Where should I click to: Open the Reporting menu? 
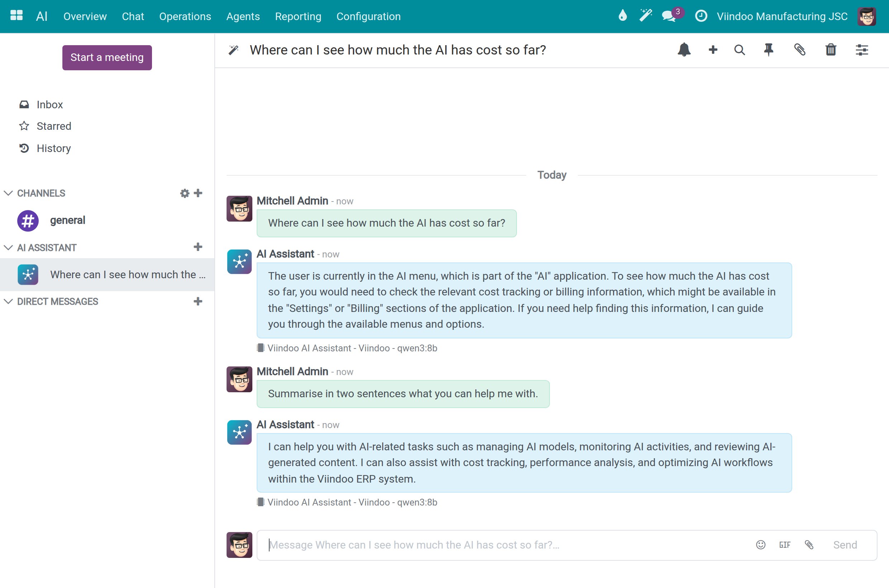pyautogui.click(x=298, y=16)
